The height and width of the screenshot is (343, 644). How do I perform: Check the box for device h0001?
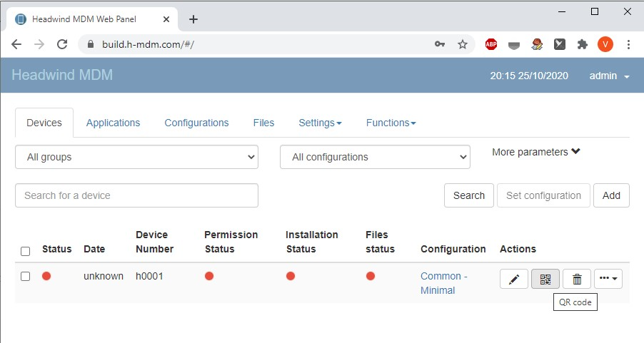26,277
